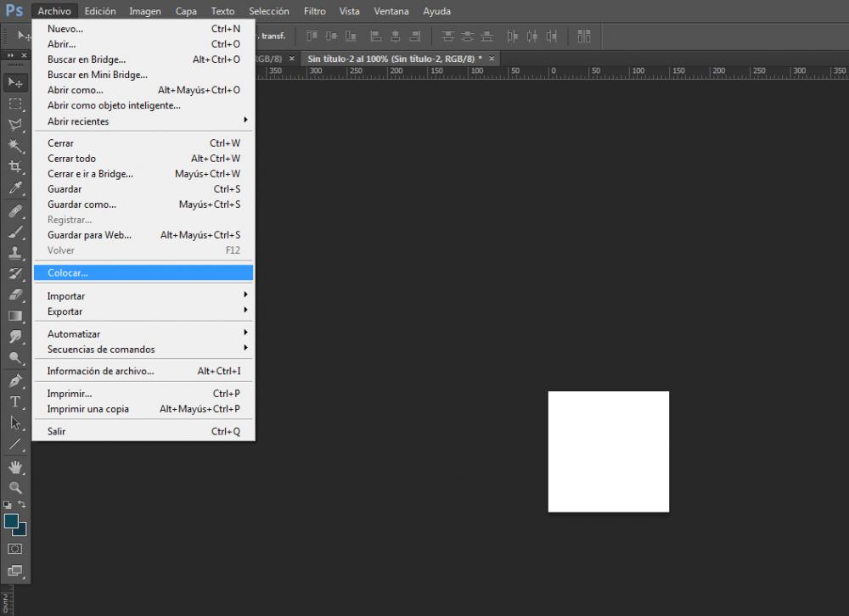
Task: Open the foreground color picker swatch
Action: point(11,520)
